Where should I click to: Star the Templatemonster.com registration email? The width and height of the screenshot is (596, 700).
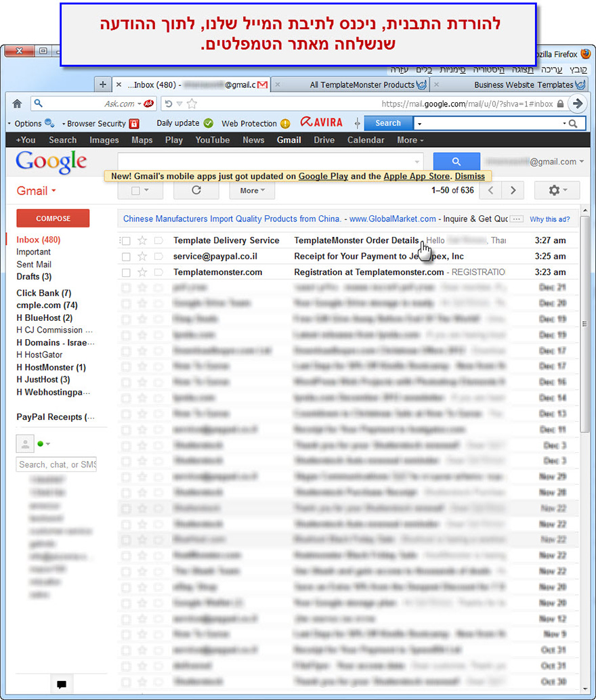tap(142, 272)
